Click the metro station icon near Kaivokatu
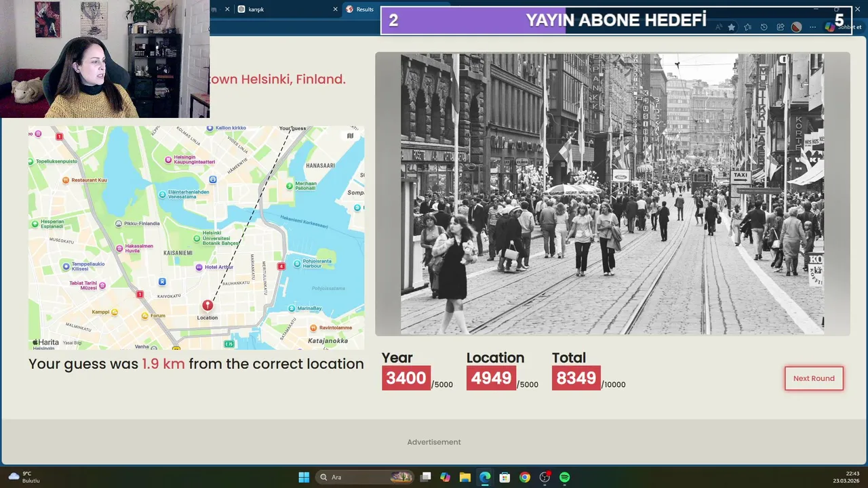Screen dimensions: 868x488 tap(161, 281)
